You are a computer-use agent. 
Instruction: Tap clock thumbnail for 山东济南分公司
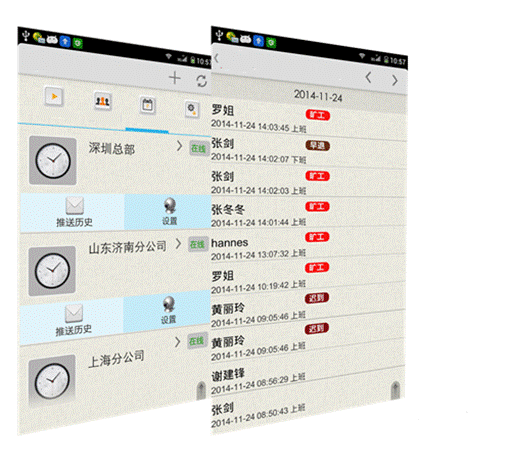52,271
